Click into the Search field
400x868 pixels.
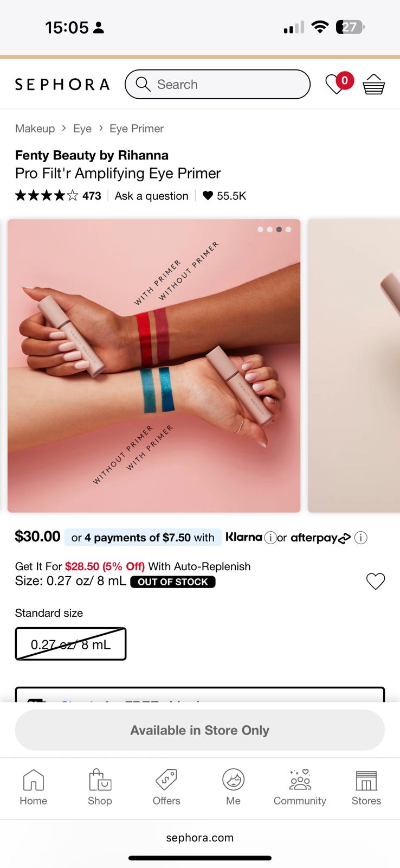(x=217, y=84)
